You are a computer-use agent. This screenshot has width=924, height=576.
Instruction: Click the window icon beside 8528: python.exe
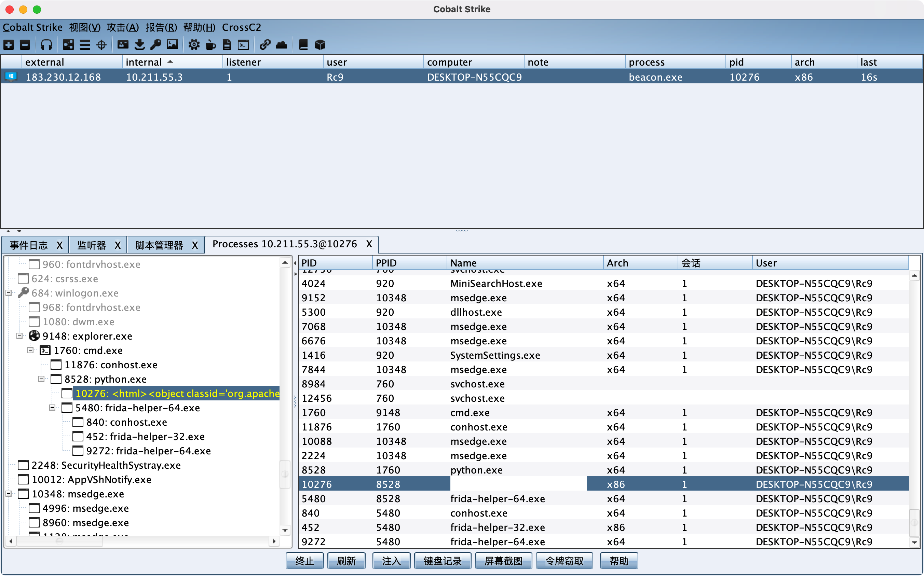pyautogui.click(x=56, y=379)
